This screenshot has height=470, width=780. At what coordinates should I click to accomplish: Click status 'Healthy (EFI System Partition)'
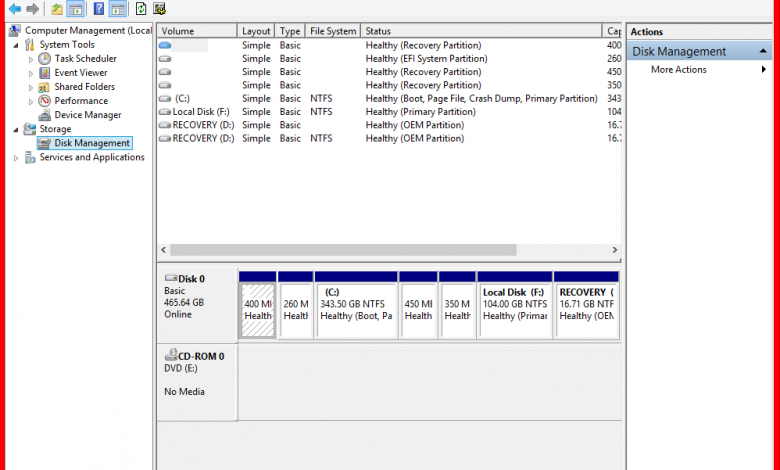426,59
